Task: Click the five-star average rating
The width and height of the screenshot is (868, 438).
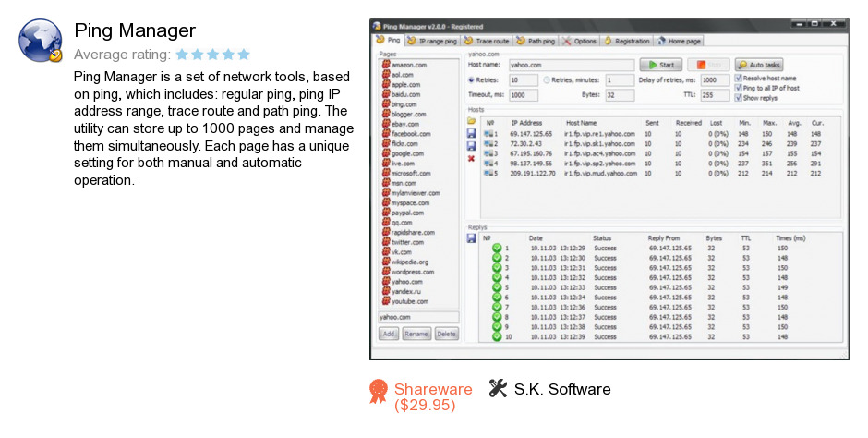Action: [x=213, y=55]
